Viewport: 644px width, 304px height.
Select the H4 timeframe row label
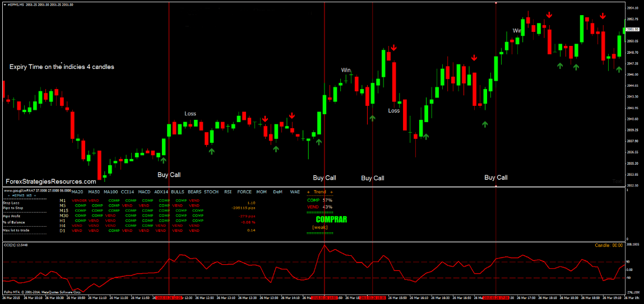(62, 226)
